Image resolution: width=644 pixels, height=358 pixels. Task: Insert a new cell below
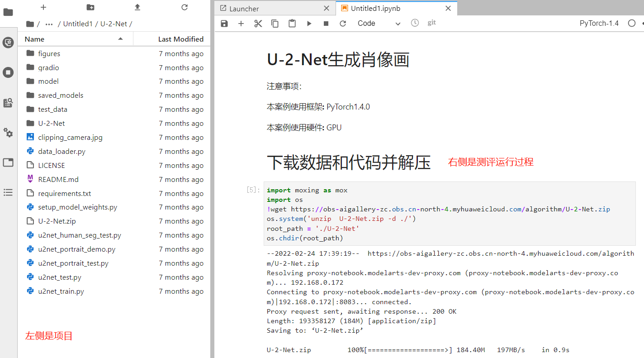(241, 24)
